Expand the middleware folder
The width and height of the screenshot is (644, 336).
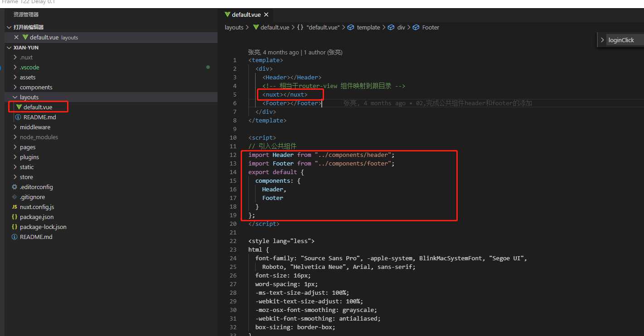(15, 127)
